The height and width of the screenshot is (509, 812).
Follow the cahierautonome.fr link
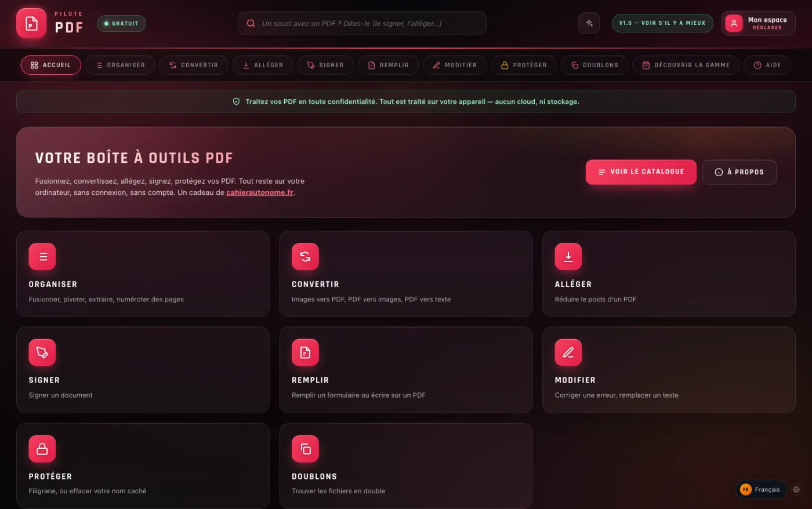click(260, 192)
